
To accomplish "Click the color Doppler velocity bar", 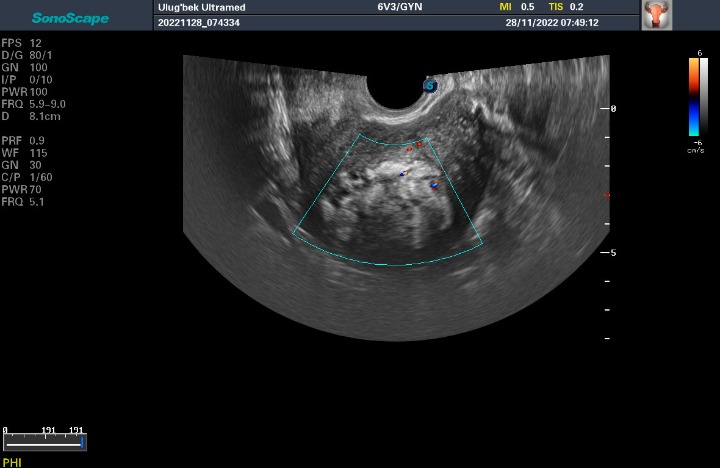I will [693, 96].
